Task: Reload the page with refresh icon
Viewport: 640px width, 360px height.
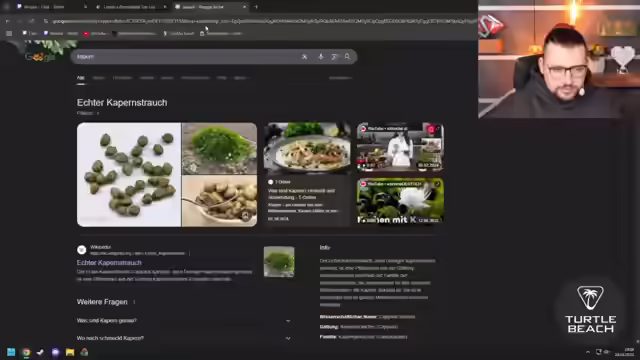Action: (31, 21)
